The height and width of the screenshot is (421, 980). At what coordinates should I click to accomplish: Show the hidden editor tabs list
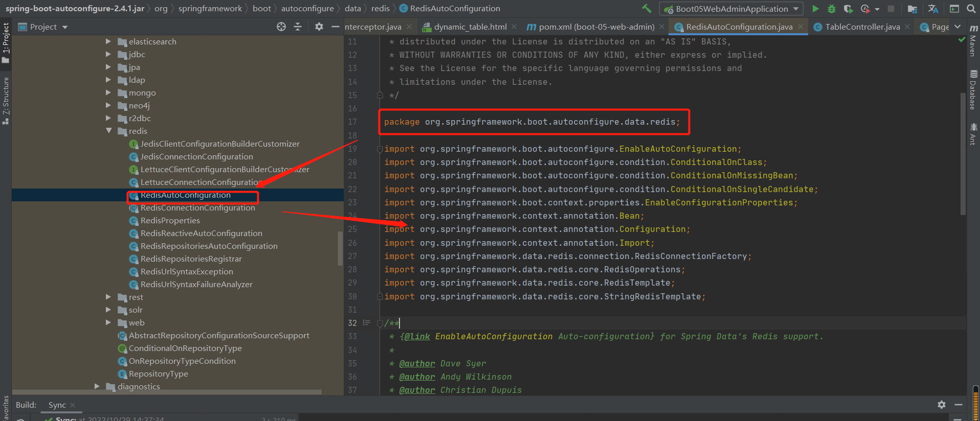[x=957, y=27]
